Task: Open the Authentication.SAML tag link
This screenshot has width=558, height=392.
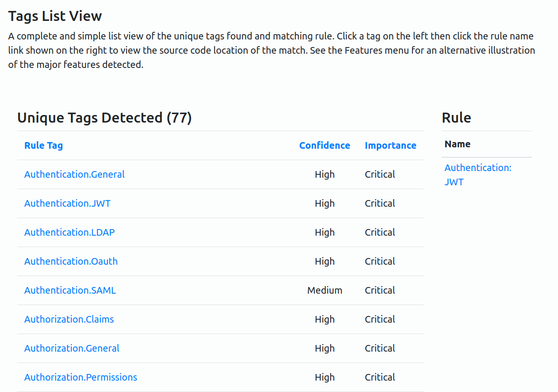Action: click(70, 290)
